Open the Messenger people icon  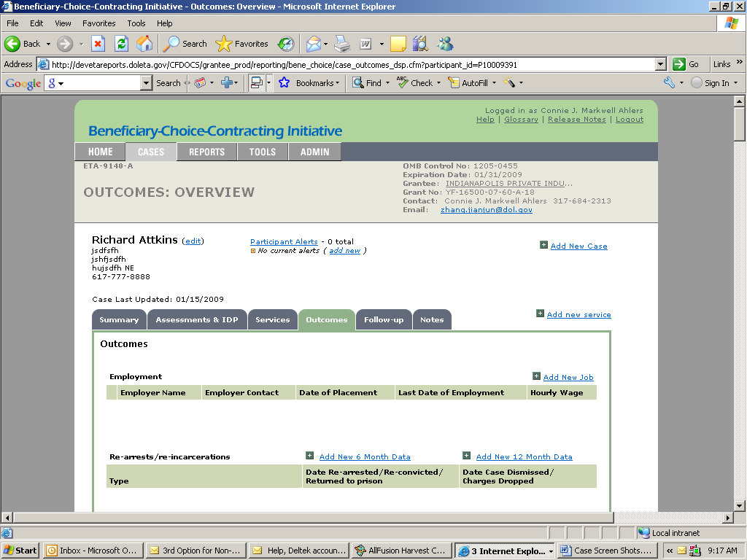pyautogui.click(x=446, y=44)
